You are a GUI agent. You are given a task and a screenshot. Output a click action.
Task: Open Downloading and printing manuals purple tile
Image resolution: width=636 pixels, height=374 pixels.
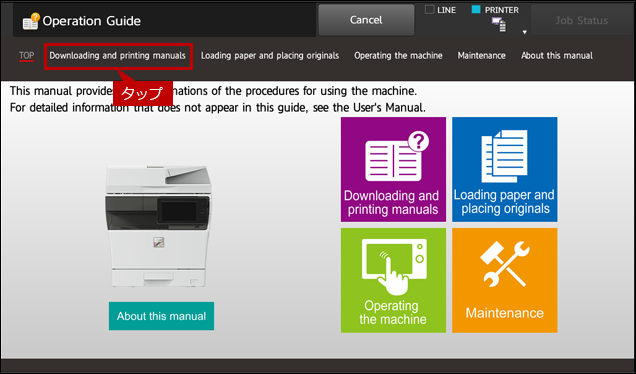pos(393,170)
